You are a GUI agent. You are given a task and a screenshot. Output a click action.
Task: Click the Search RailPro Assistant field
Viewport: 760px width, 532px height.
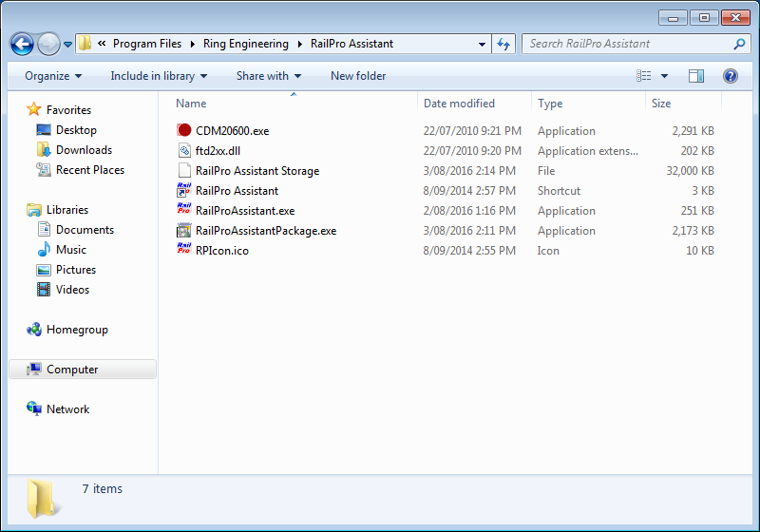point(627,44)
